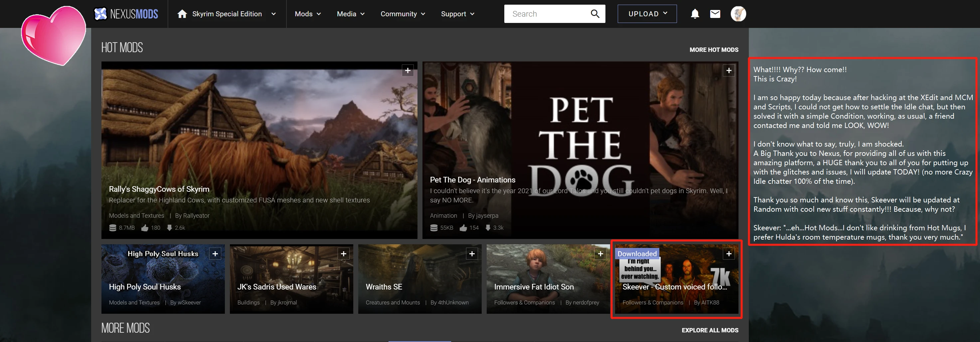Click the file size icon on Pet The Dog

(434, 228)
